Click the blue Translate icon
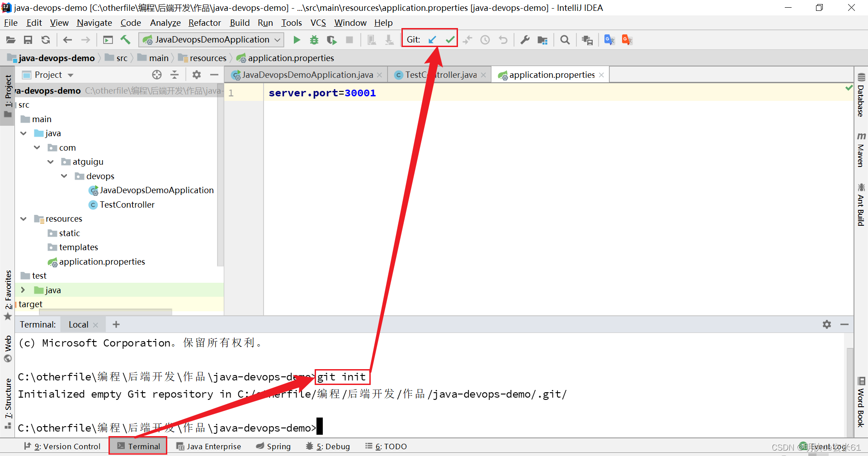This screenshot has height=456, width=868. (609, 40)
